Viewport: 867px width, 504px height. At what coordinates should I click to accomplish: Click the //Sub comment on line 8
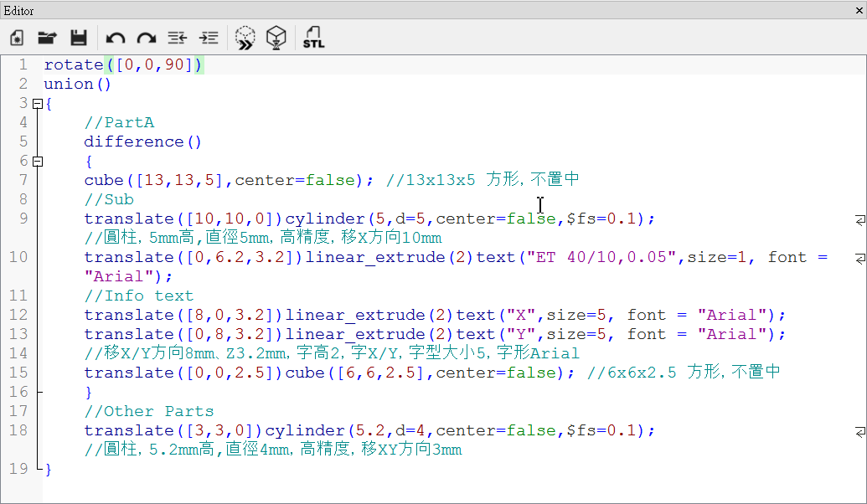tap(109, 199)
